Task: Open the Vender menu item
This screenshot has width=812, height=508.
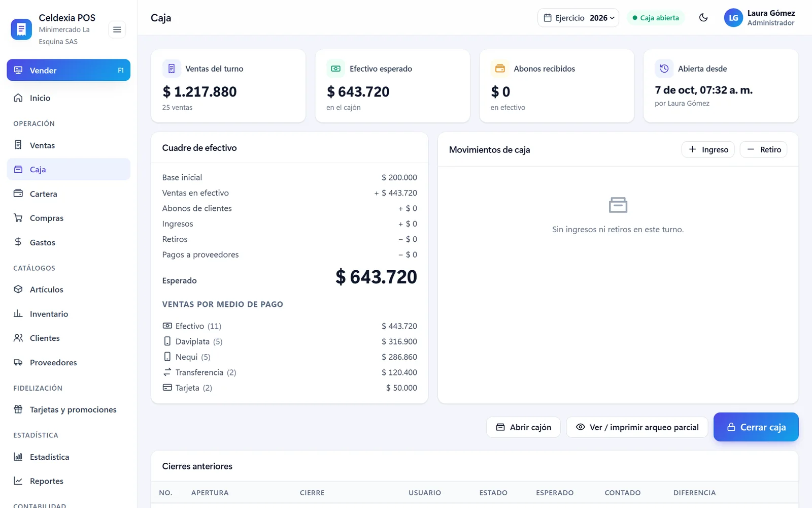Action: [69, 70]
